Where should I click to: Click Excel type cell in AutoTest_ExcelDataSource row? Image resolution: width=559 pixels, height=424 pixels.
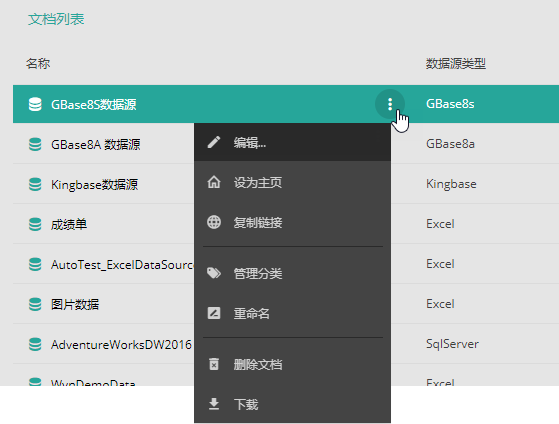tap(440, 264)
